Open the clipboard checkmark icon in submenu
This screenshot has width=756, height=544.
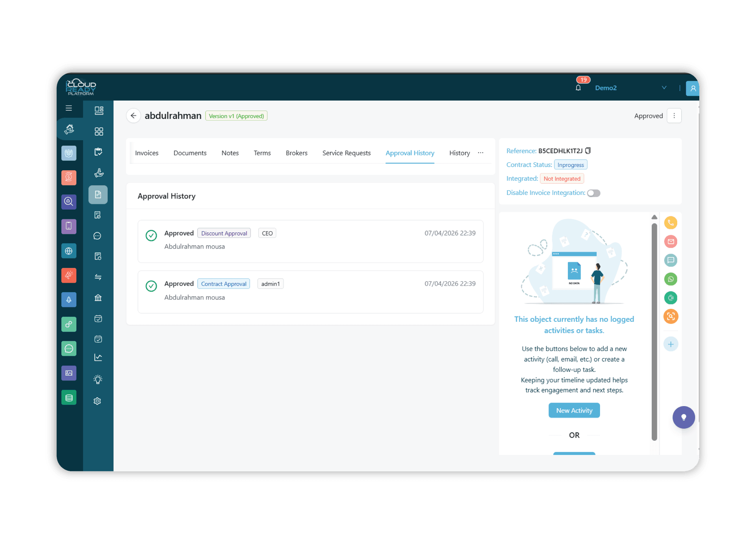click(x=98, y=152)
